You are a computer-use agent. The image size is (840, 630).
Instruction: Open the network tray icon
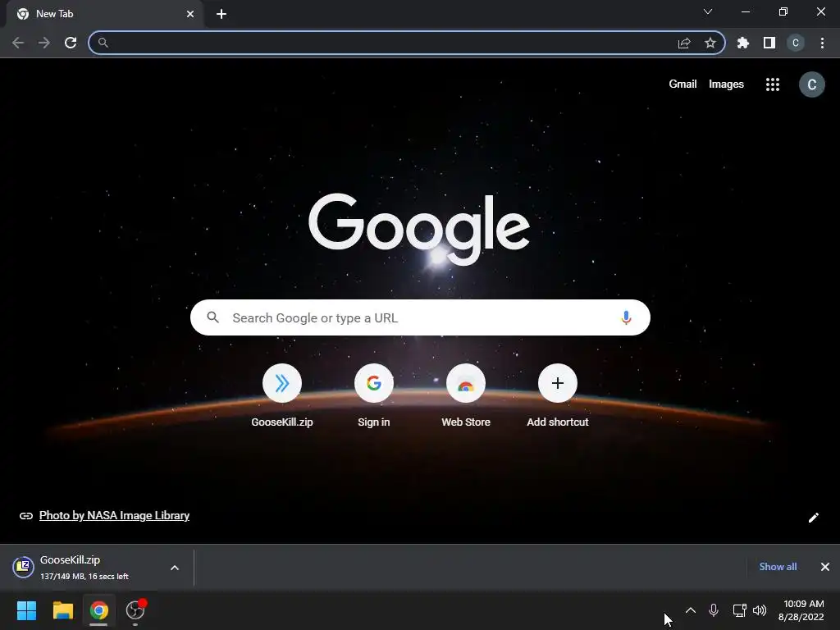(x=739, y=610)
